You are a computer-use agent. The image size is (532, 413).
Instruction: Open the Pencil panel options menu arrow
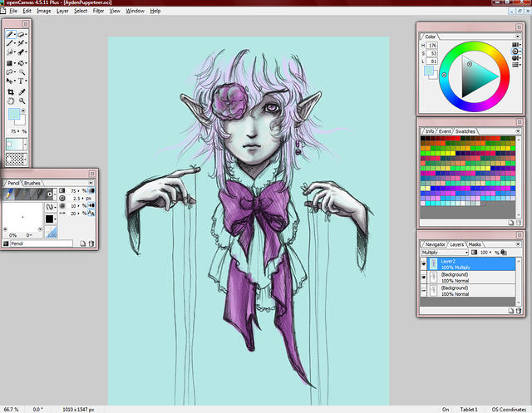pyautogui.click(x=91, y=183)
